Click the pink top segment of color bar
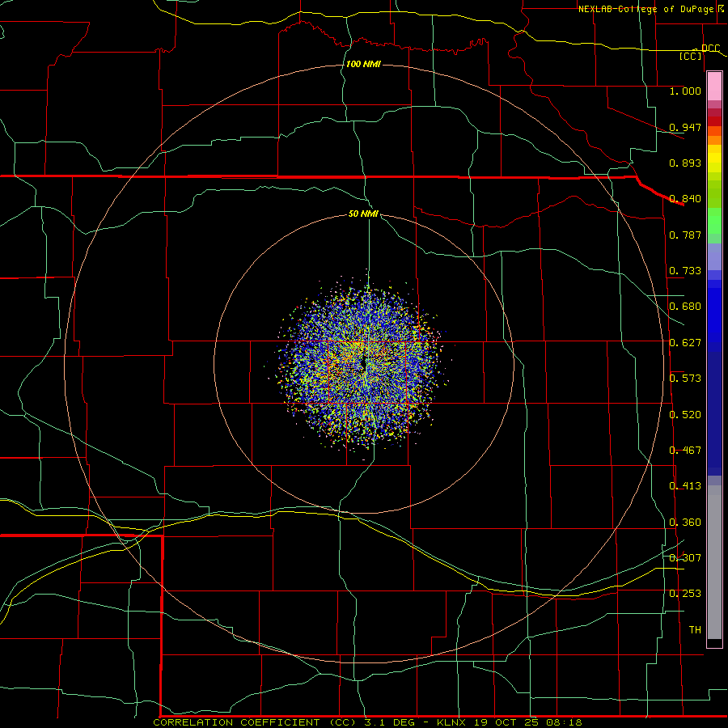Image resolution: width=728 pixels, height=728 pixels. click(714, 86)
